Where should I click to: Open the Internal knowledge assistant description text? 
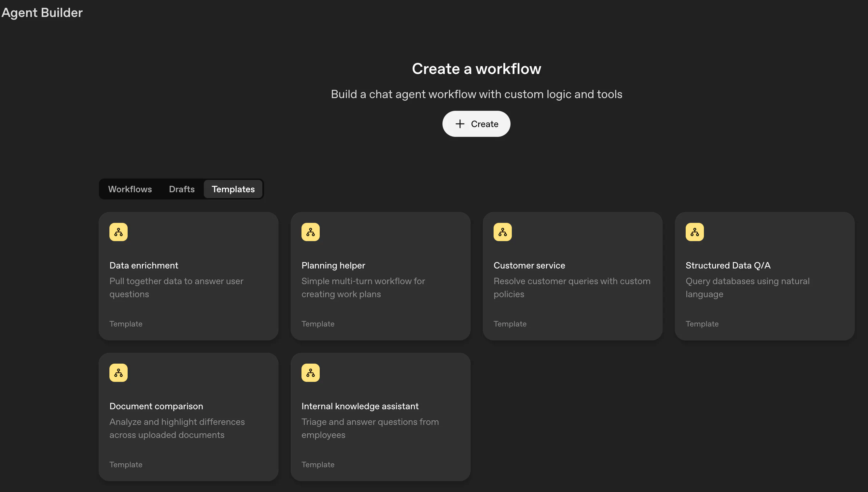pyautogui.click(x=370, y=428)
